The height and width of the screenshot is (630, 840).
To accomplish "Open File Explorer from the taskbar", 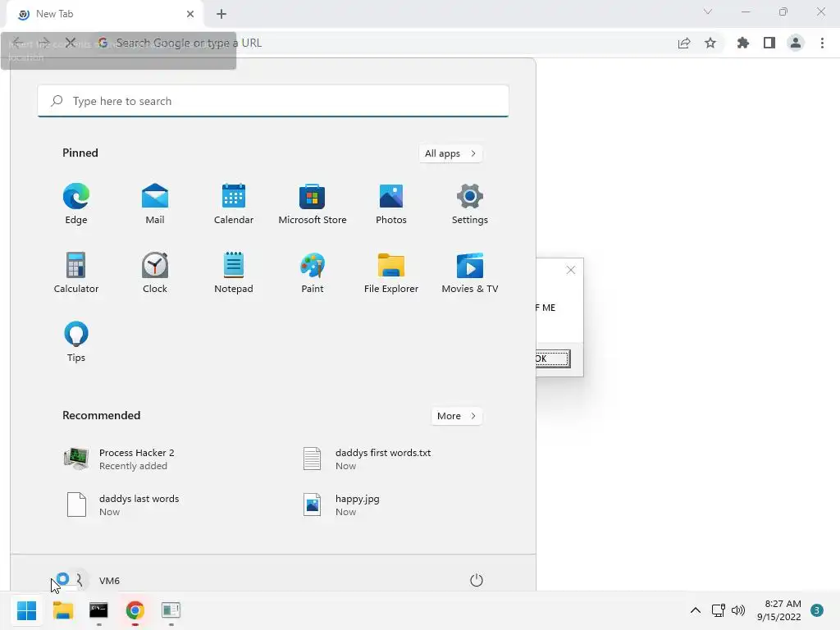I will tap(62, 610).
